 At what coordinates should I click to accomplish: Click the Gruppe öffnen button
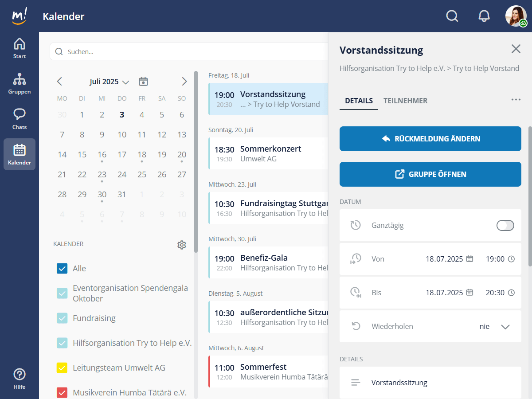coord(430,174)
